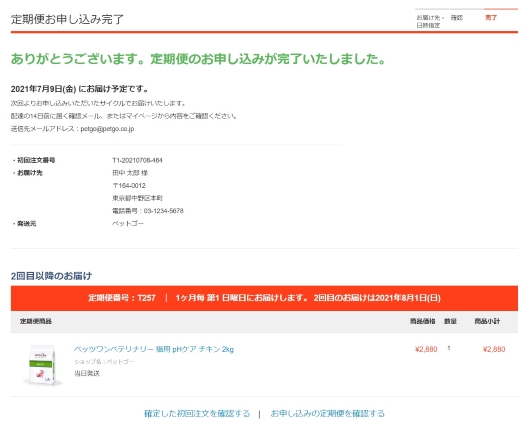The height and width of the screenshot is (437, 530).
Task: Click the 数量 column header
Action: pos(450,321)
